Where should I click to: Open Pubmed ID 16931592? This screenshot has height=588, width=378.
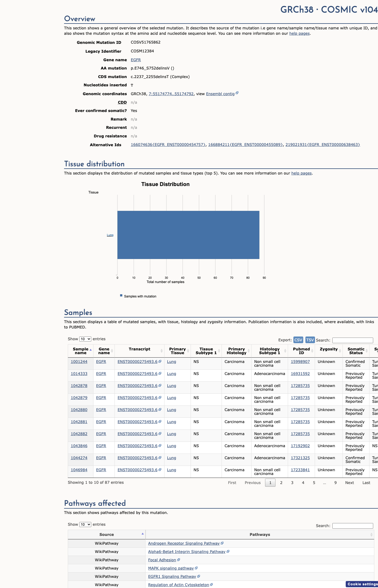point(300,374)
